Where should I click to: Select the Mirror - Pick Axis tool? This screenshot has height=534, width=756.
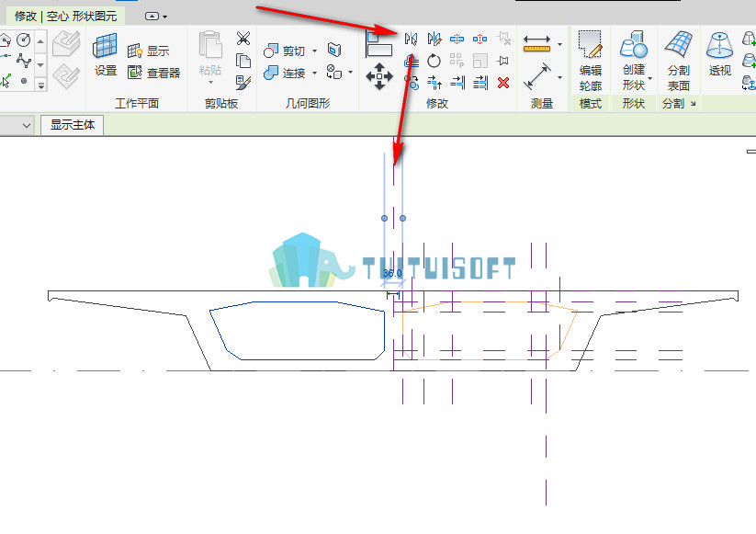[x=412, y=39]
